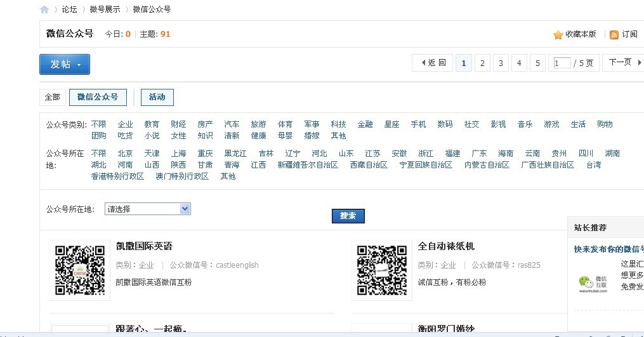Click the 企业 category under 凯撒国际英语
644x337 pixels.
146,265
